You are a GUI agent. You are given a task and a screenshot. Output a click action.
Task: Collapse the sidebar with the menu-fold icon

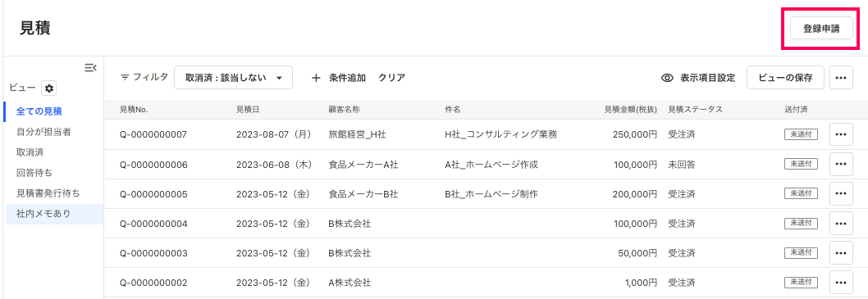pos(91,68)
